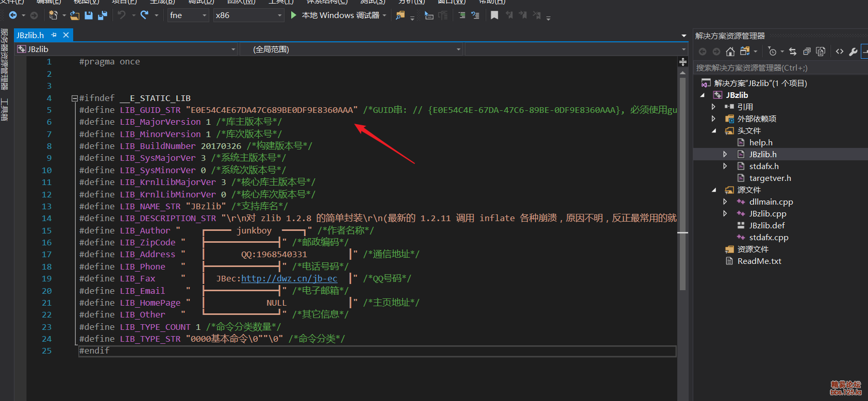Viewport: 868px width, 401px height.
Task: Open a file using the folder icon
Action: (x=75, y=15)
